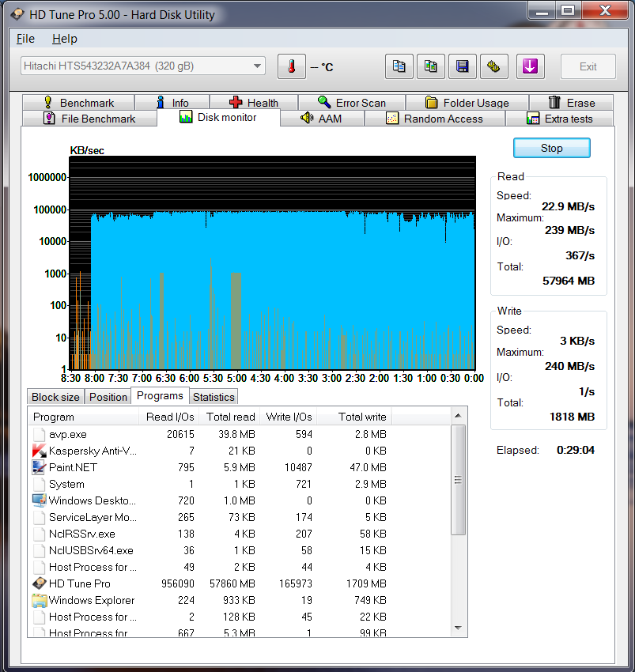The image size is (635, 672).
Task: Select the Disk monitor tab
Action: (219, 118)
